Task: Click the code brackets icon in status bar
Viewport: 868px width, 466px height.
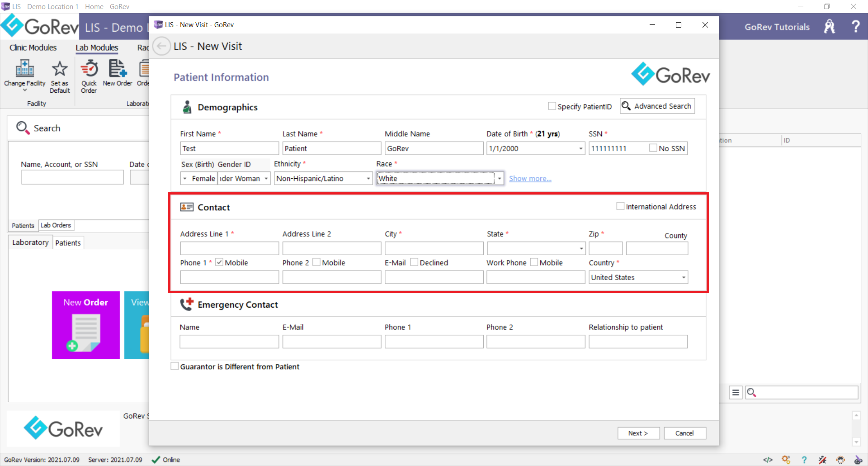Action: pos(768,460)
